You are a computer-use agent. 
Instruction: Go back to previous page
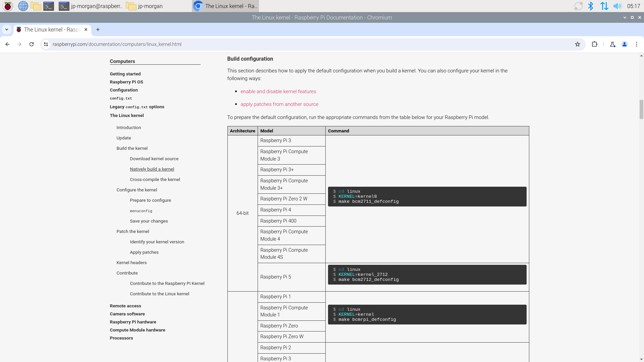pos(7,44)
